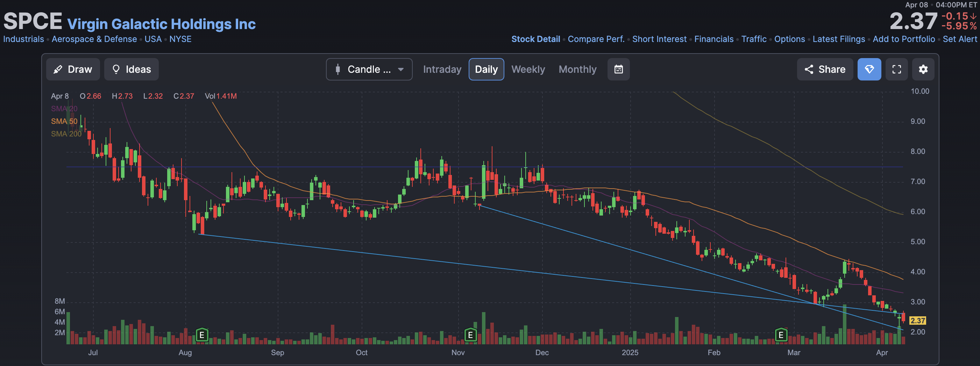This screenshot has height=366, width=980.
Task: Switch to the Intraday timeframe
Action: click(442, 69)
